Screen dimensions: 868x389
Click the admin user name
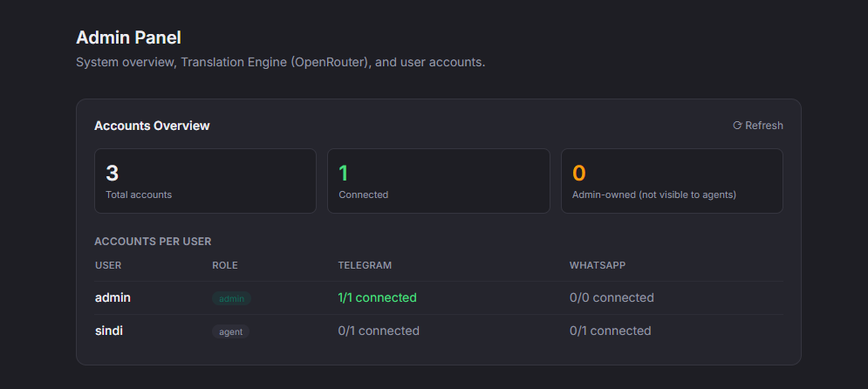click(x=113, y=297)
